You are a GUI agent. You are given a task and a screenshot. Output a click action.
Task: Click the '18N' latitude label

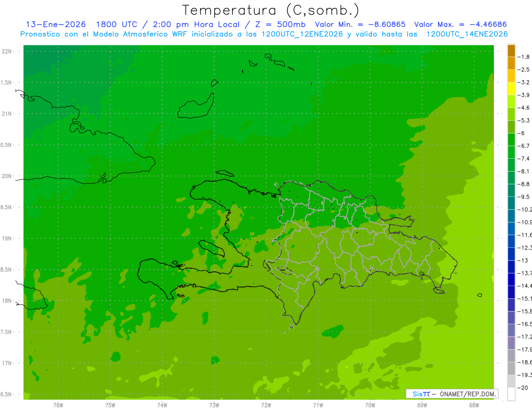tap(6, 301)
